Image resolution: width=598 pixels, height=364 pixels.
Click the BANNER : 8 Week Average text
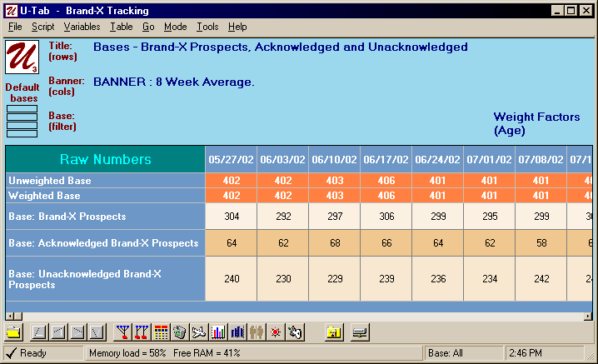(173, 82)
